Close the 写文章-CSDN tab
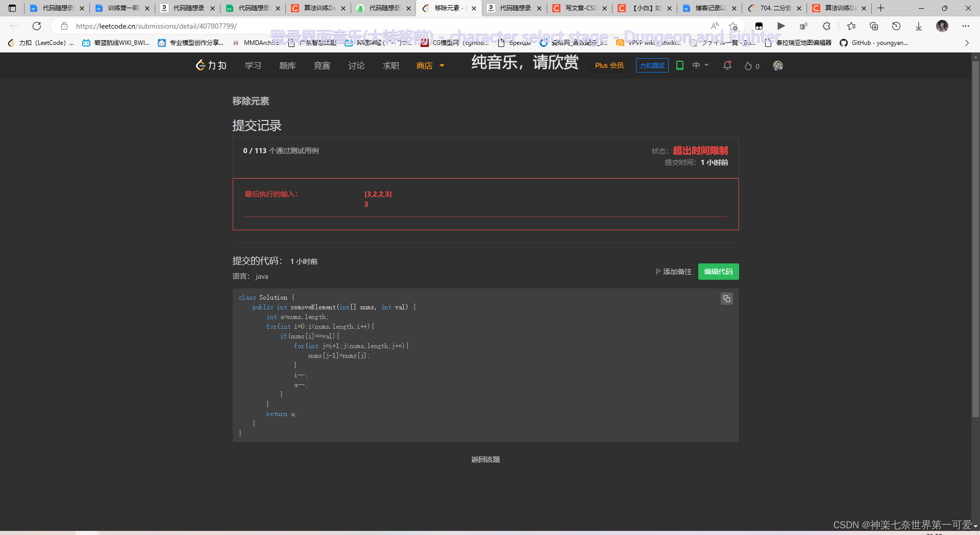The height and width of the screenshot is (535, 980). 605,8
